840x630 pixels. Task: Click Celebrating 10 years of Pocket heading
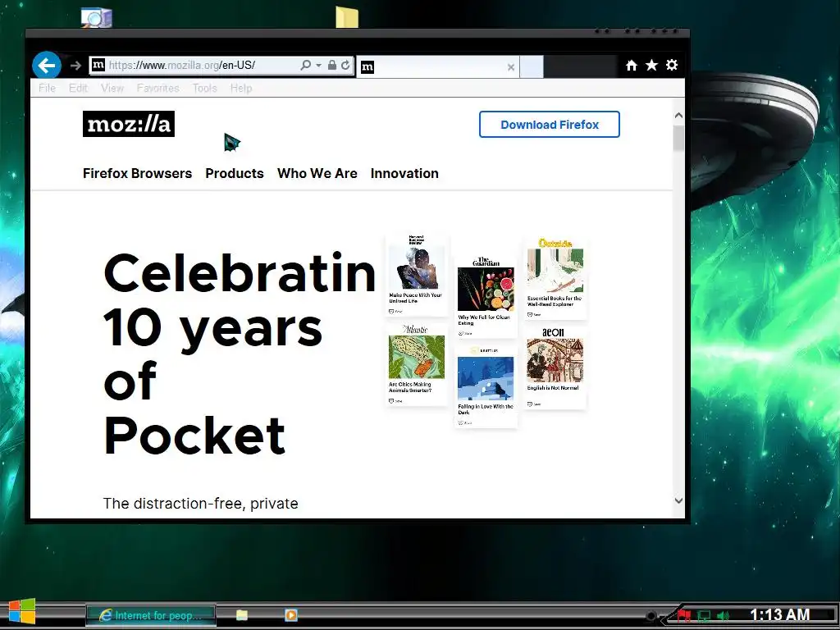coord(240,354)
